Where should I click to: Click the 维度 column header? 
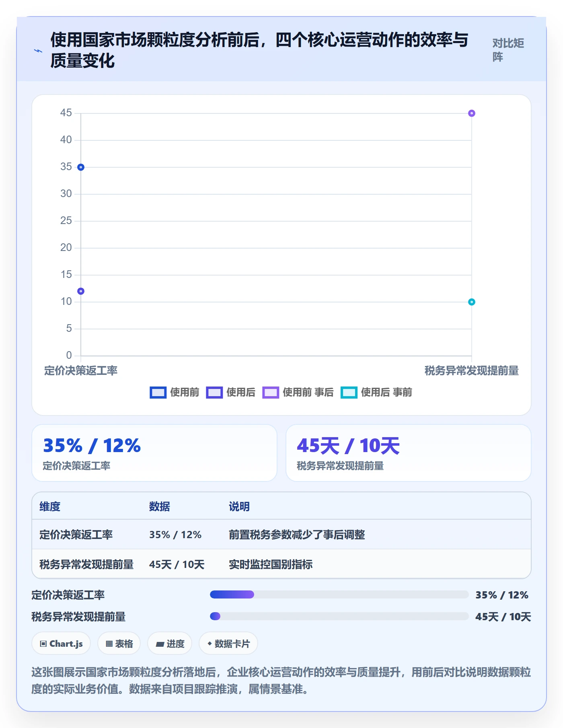point(50,506)
